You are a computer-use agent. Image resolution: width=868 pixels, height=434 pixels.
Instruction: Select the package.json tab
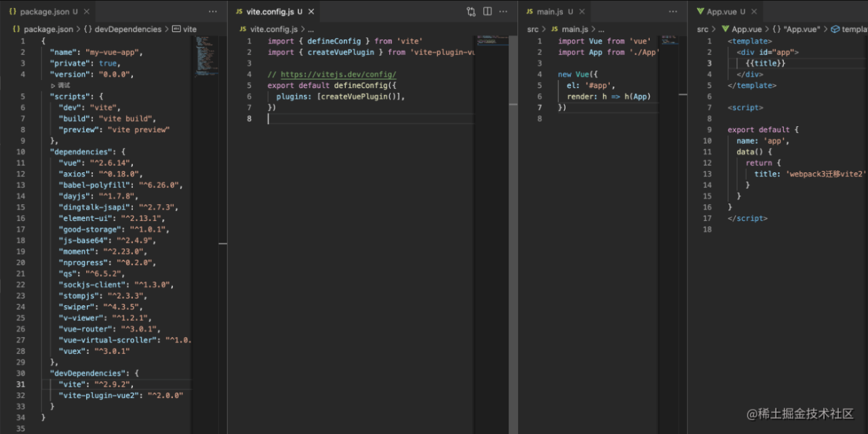[49, 12]
